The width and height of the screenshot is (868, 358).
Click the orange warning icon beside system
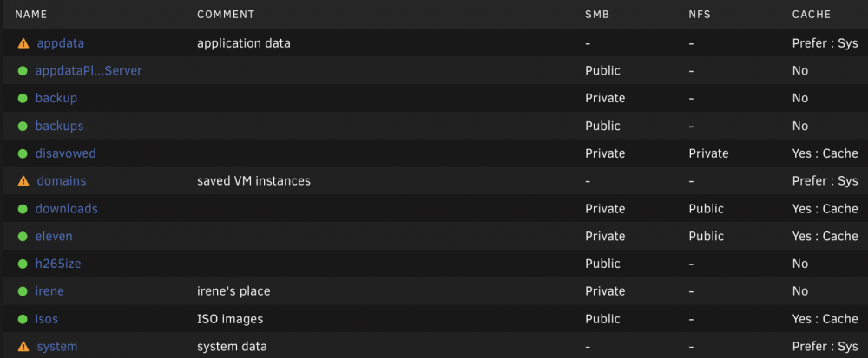click(x=23, y=347)
